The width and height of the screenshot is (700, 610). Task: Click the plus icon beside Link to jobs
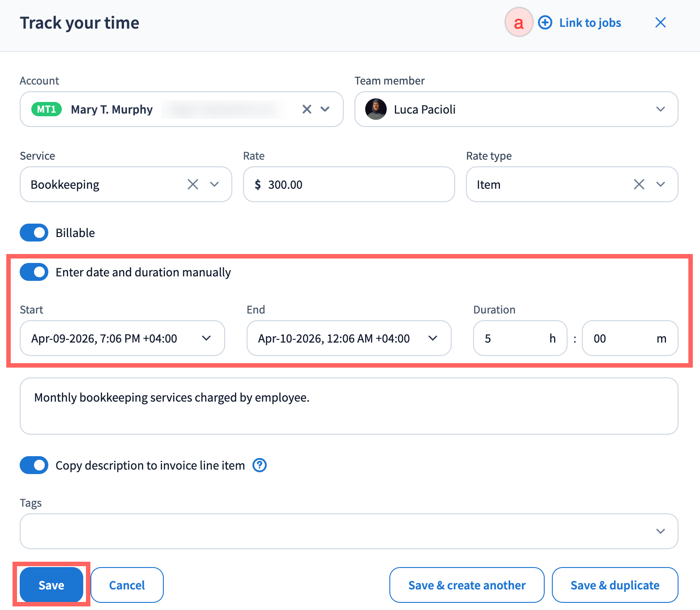(x=545, y=23)
